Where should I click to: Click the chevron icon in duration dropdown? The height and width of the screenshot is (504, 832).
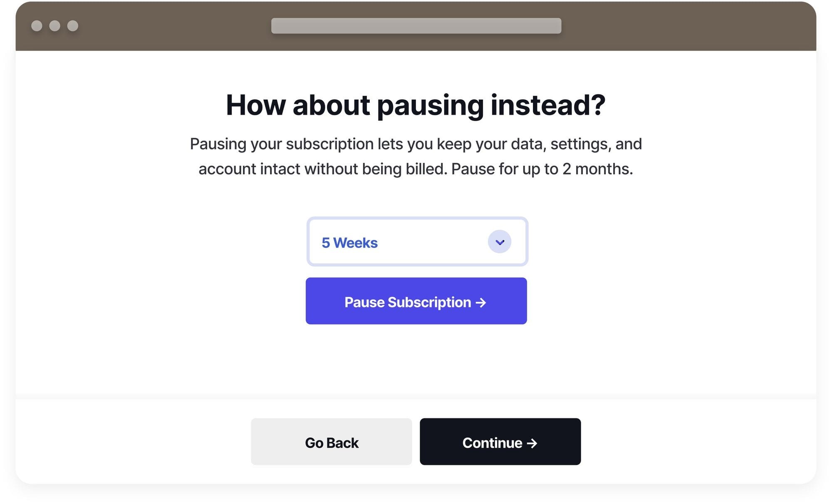(x=500, y=242)
